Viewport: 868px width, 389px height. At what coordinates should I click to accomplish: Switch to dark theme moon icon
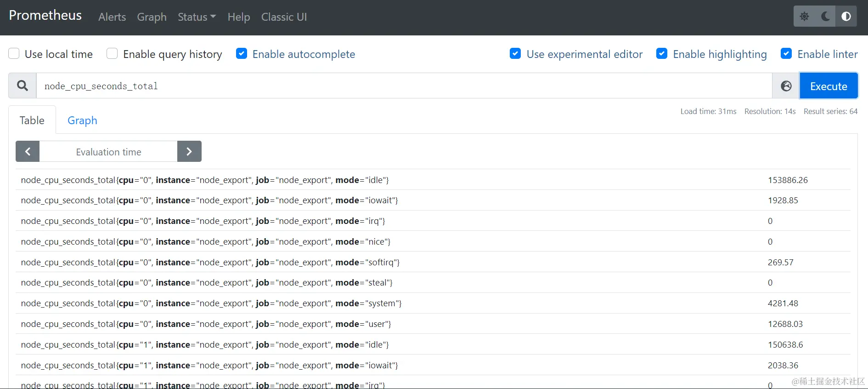click(825, 17)
